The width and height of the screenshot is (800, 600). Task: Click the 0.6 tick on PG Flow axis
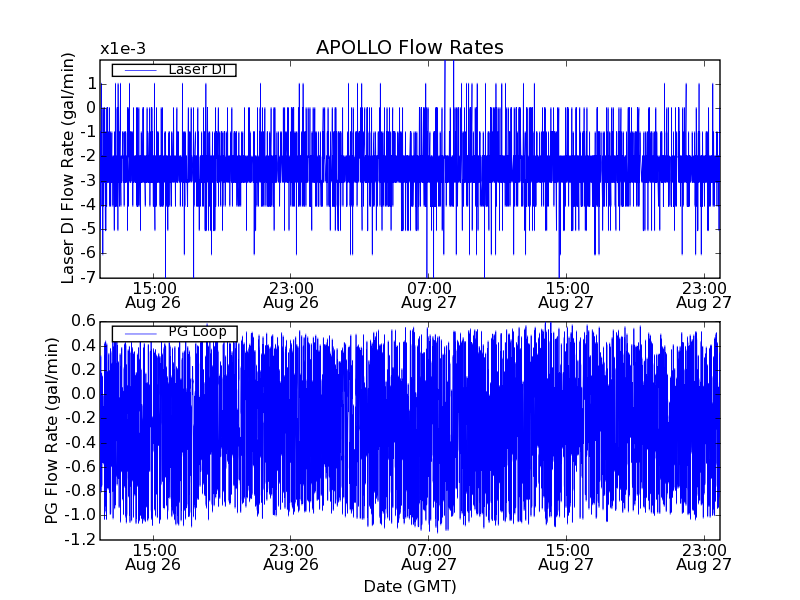click(x=82, y=321)
